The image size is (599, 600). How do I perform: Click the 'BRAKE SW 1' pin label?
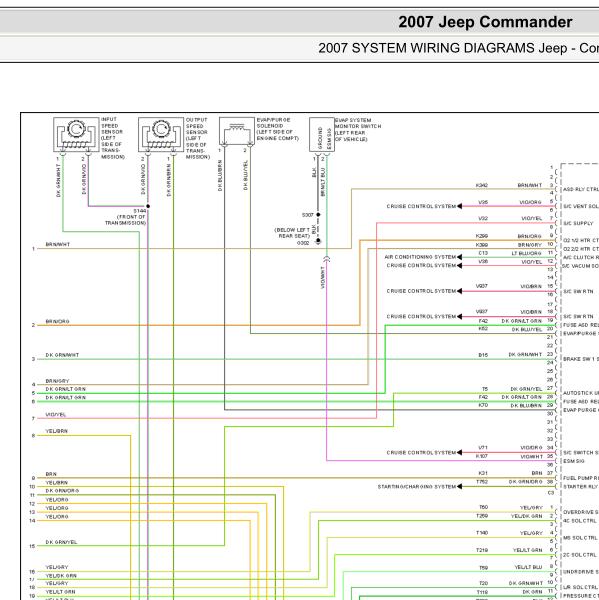(581, 359)
